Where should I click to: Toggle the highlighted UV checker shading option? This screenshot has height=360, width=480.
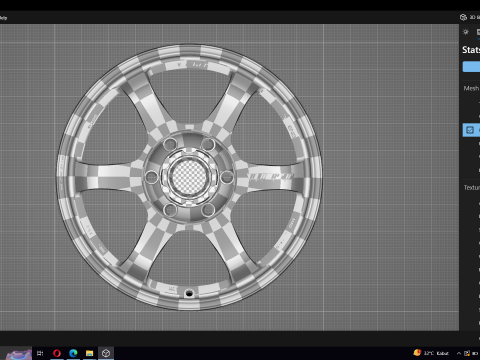click(471, 130)
